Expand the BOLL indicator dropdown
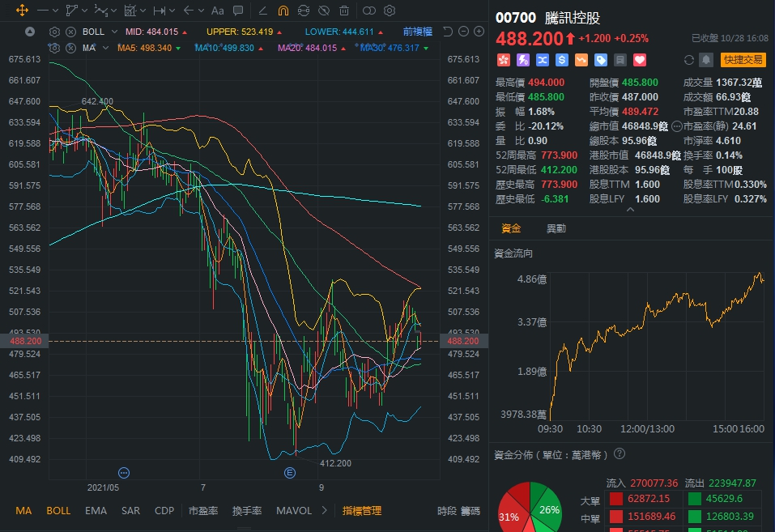 pos(115,32)
